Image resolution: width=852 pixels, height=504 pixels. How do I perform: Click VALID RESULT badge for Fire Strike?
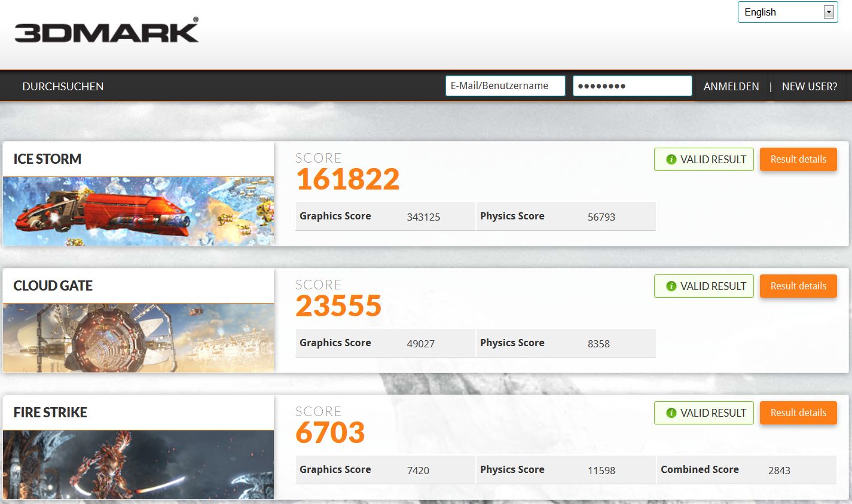704,413
